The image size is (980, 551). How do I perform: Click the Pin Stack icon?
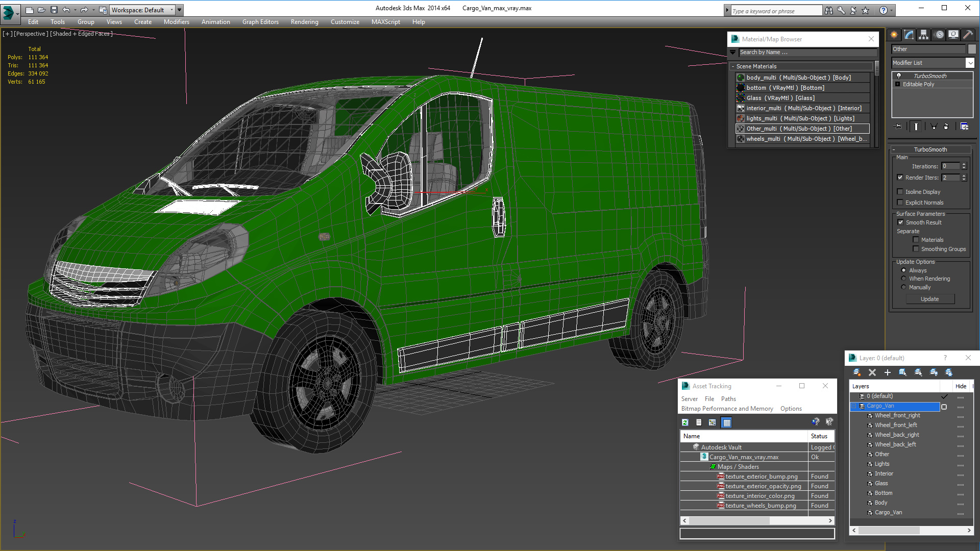898,127
